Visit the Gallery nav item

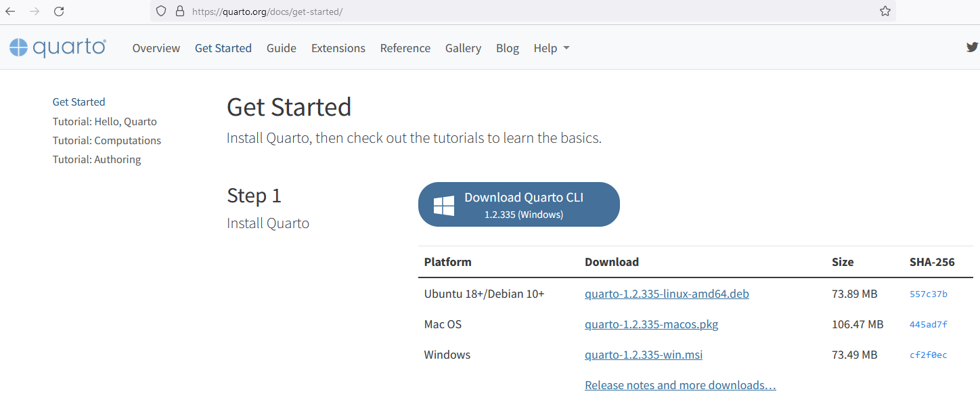pyautogui.click(x=464, y=48)
